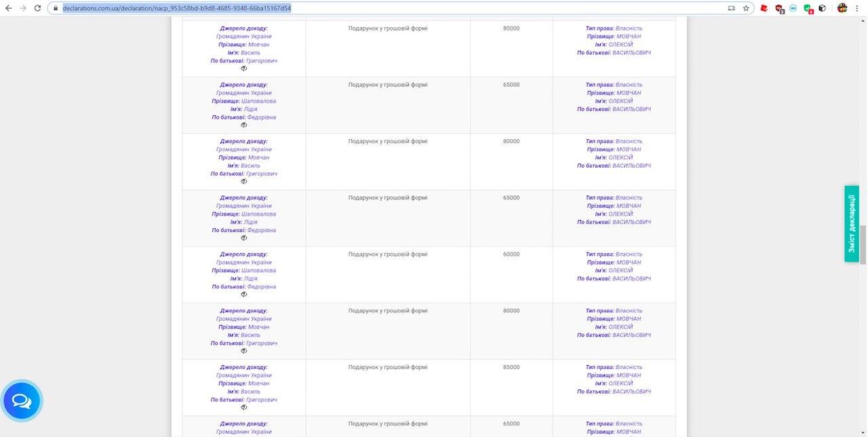
Task: Click the round blue extension icon
Action: click(x=793, y=8)
